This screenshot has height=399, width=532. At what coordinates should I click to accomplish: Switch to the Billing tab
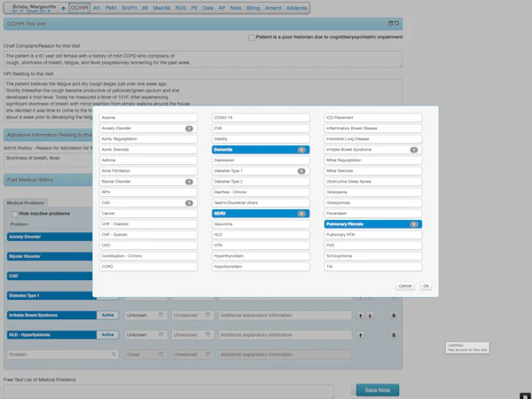(253, 8)
